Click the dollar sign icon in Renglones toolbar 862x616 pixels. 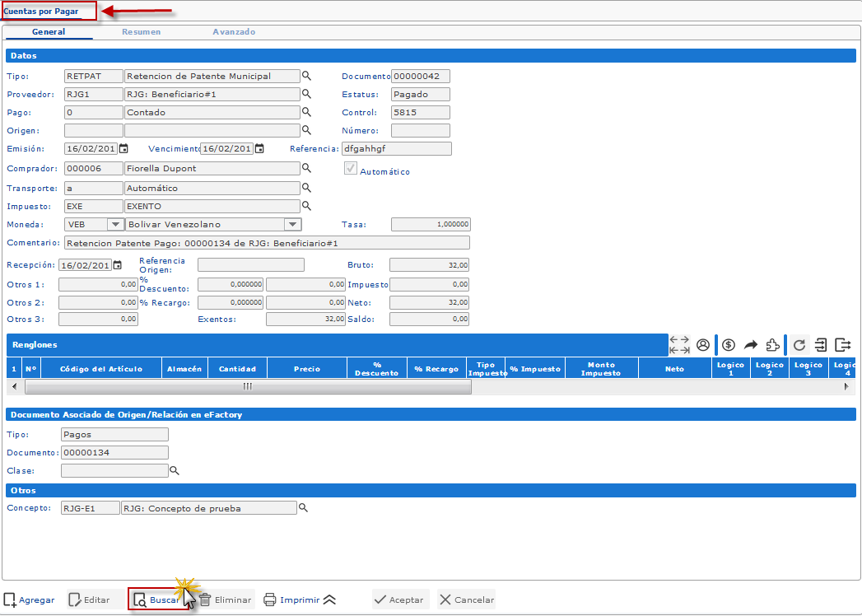[729, 345]
